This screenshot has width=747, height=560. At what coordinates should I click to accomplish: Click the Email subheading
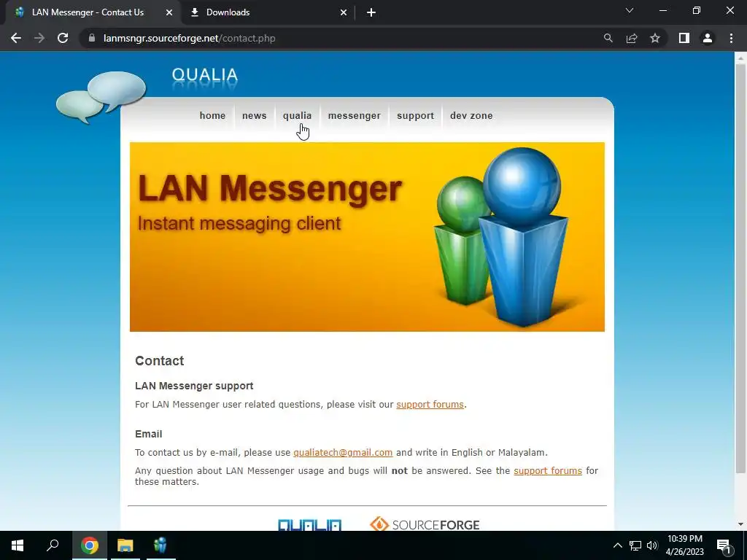pos(149,434)
